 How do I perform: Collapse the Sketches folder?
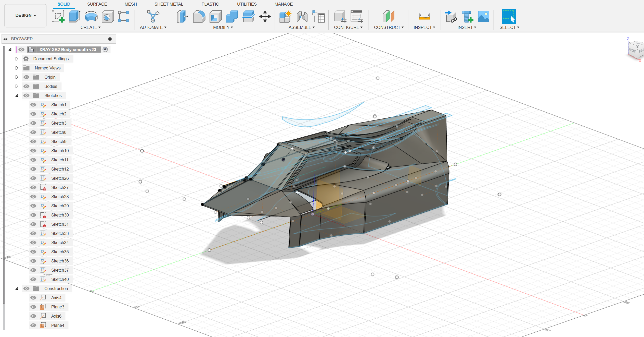(x=17, y=95)
